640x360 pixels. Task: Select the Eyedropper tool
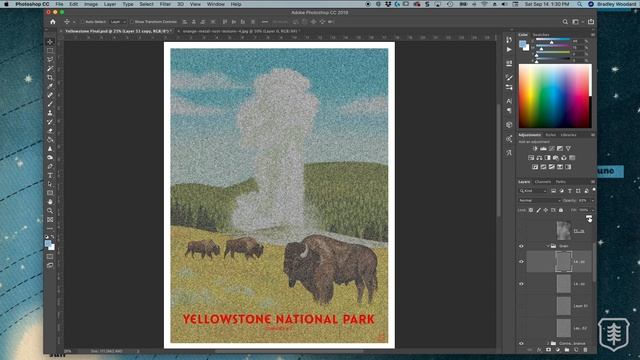point(50,87)
